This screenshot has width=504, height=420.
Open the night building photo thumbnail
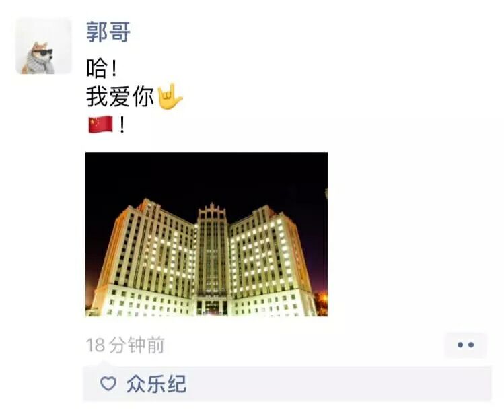point(207,234)
